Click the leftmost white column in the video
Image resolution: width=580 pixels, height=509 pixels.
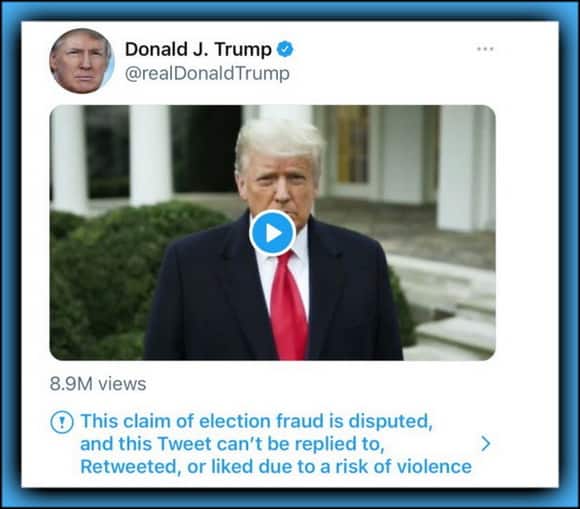pos(70,159)
